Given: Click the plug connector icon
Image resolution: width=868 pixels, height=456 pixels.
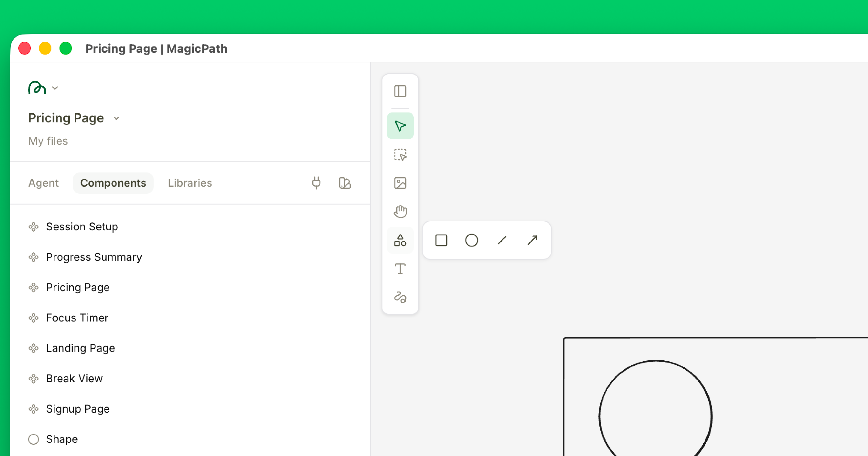Looking at the screenshot, I should pyautogui.click(x=316, y=183).
